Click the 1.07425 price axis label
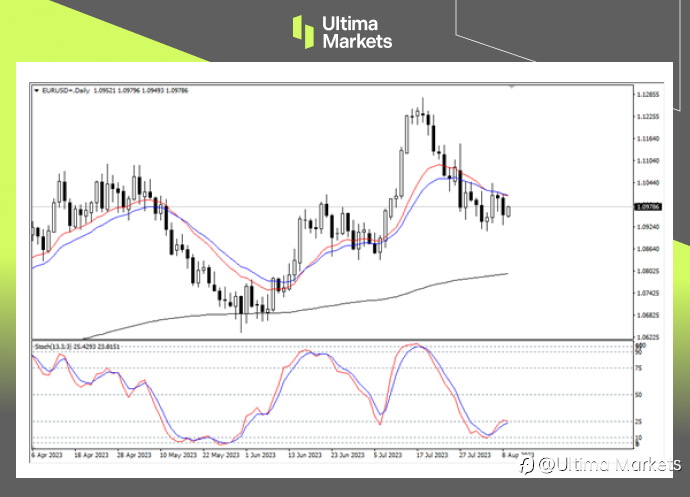This screenshot has height=497, width=690. click(x=648, y=293)
